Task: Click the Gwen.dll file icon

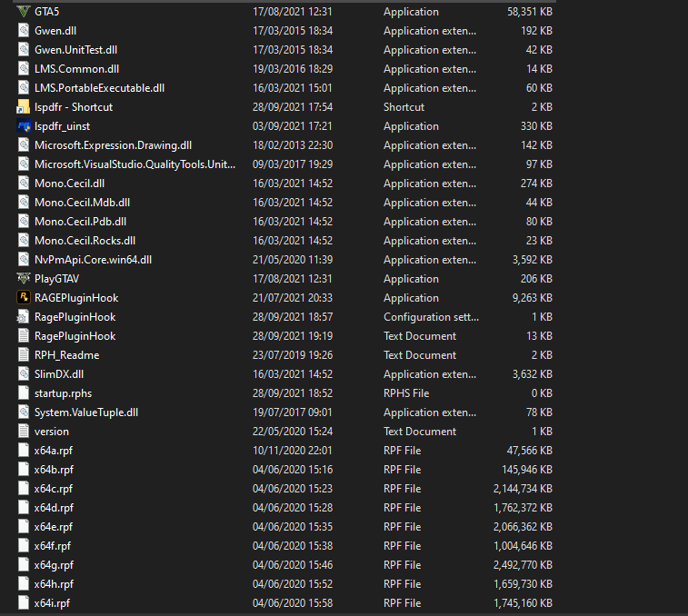Action: 24,30
